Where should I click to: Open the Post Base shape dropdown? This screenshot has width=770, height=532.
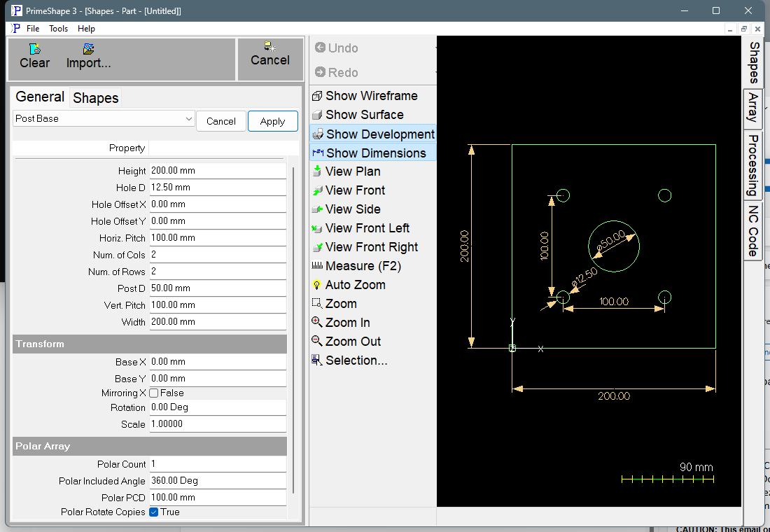(x=104, y=118)
